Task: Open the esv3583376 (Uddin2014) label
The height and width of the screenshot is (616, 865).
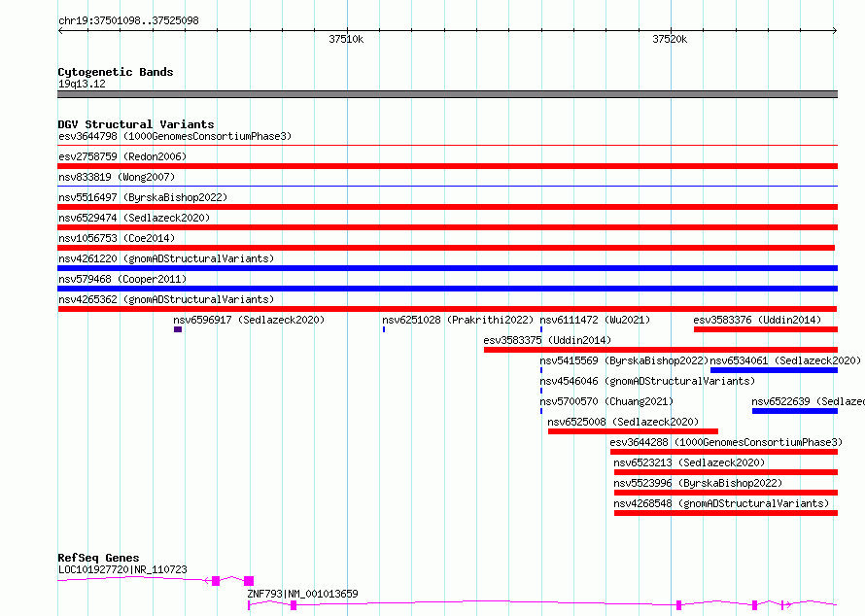Action: coord(757,320)
